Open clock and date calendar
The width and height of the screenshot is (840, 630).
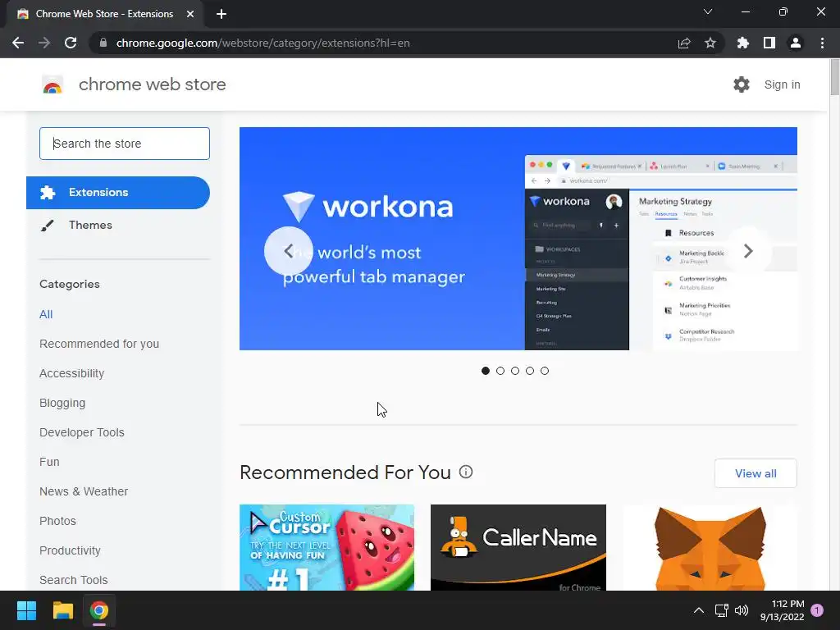[x=782, y=610]
